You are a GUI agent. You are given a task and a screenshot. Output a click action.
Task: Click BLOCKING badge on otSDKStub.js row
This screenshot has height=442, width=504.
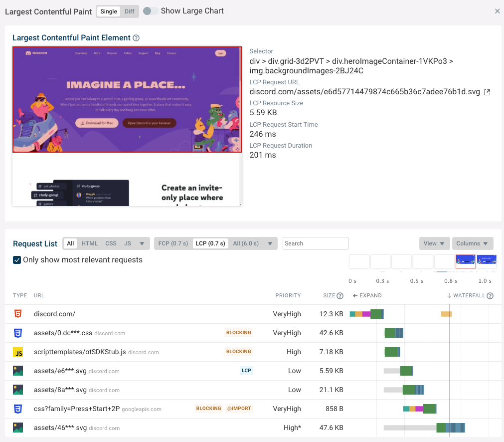238,352
